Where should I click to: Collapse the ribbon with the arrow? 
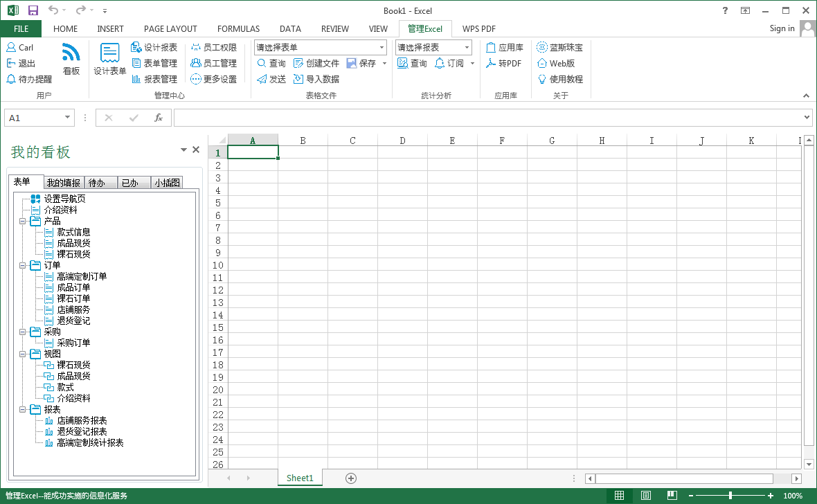[x=806, y=96]
